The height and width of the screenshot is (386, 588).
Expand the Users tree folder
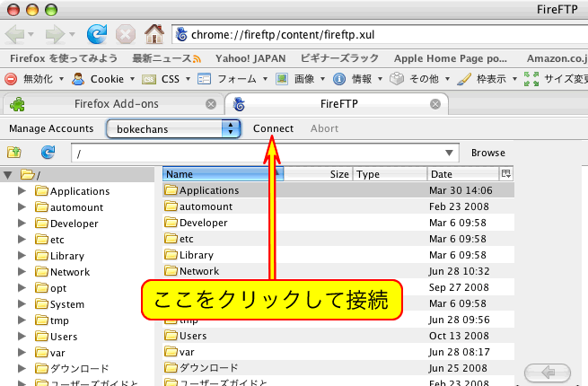(x=22, y=336)
